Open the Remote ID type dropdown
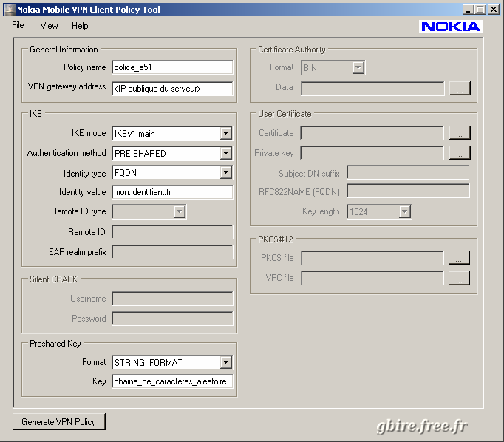 click(x=180, y=211)
